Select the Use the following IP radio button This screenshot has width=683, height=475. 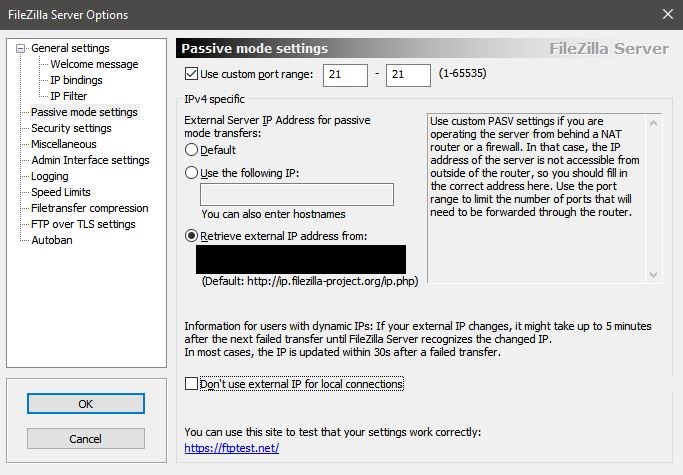tap(191, 173)
